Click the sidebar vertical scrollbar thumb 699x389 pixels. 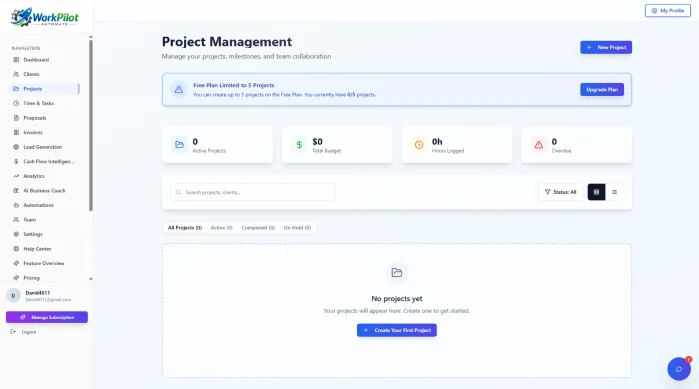[x=91, y=125]
